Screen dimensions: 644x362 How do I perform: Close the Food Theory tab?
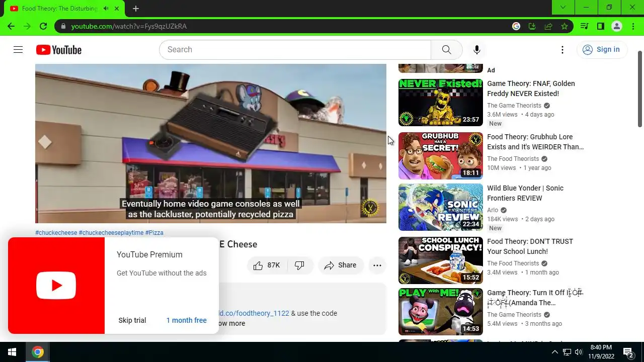[117, 9]
